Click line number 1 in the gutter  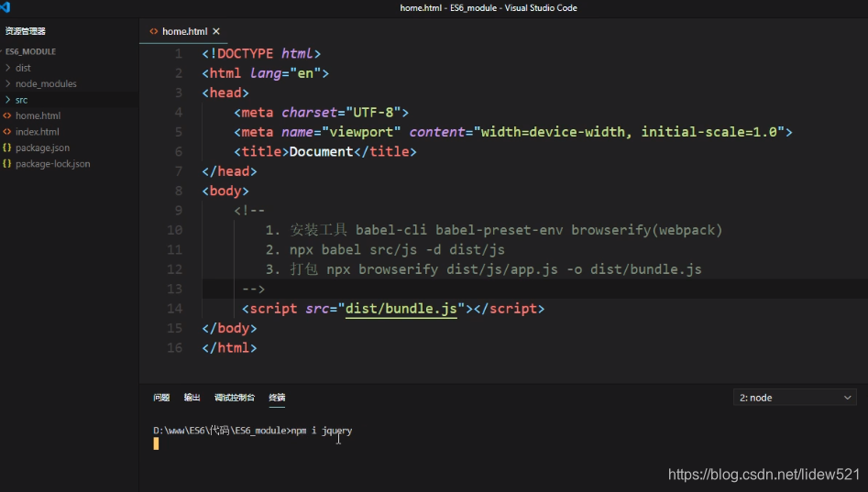[x=178, y=54]
